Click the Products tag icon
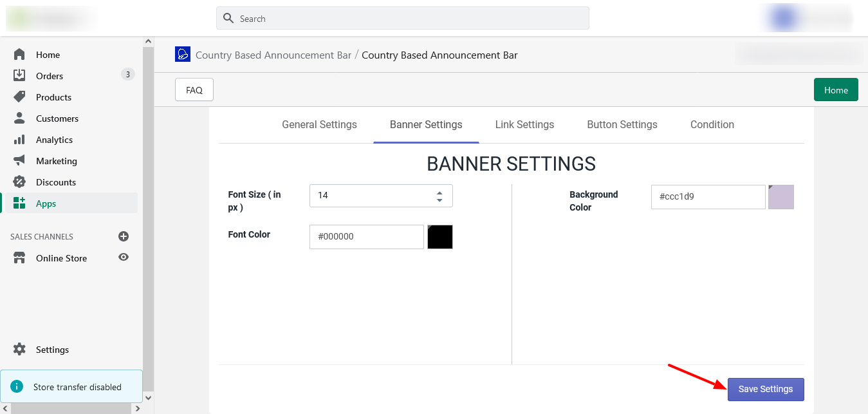 [19, 97]
